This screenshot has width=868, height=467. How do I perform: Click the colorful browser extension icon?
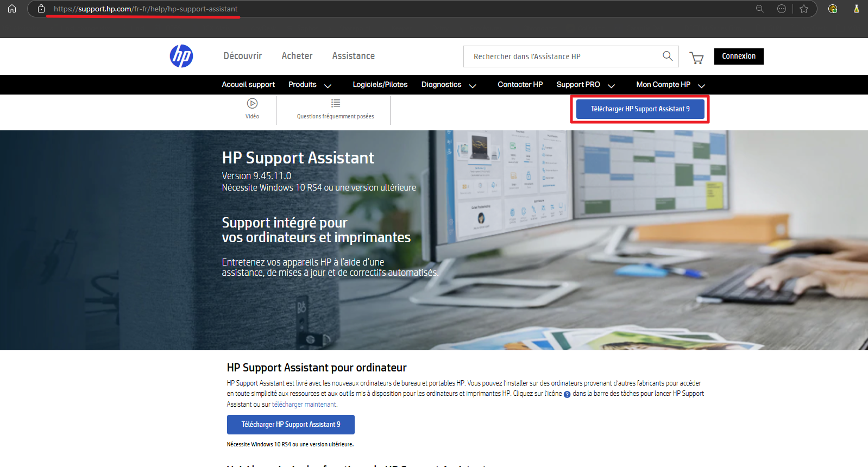point(833,9)
